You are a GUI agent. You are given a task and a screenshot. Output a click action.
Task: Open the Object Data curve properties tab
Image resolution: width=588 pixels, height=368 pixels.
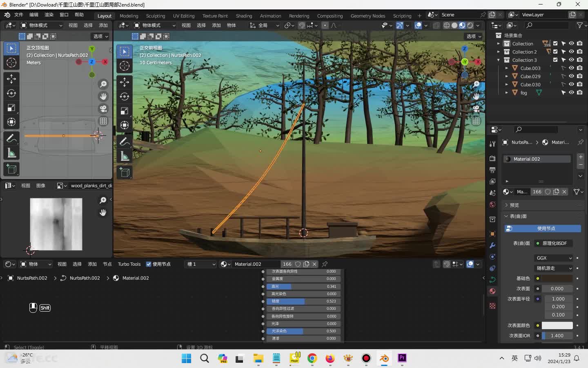(492, 280)
